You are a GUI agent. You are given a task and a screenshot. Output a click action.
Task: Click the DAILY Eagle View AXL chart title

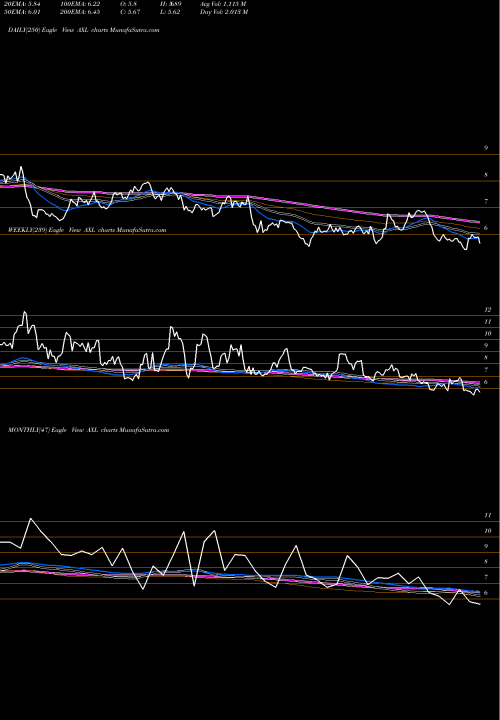(x=84, y=30)
